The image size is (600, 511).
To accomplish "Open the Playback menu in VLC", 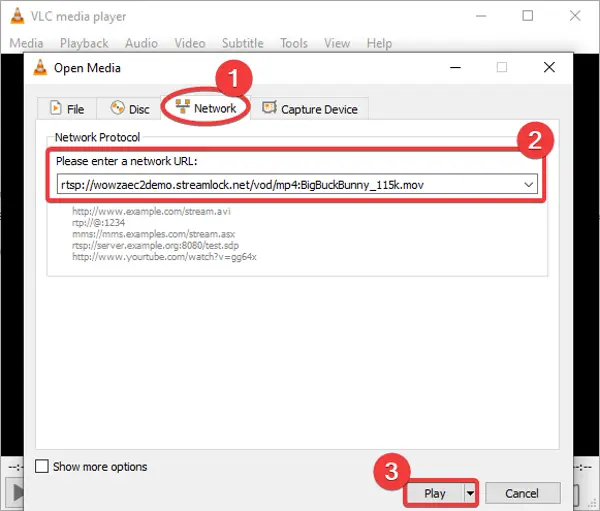I will (84, 43).
